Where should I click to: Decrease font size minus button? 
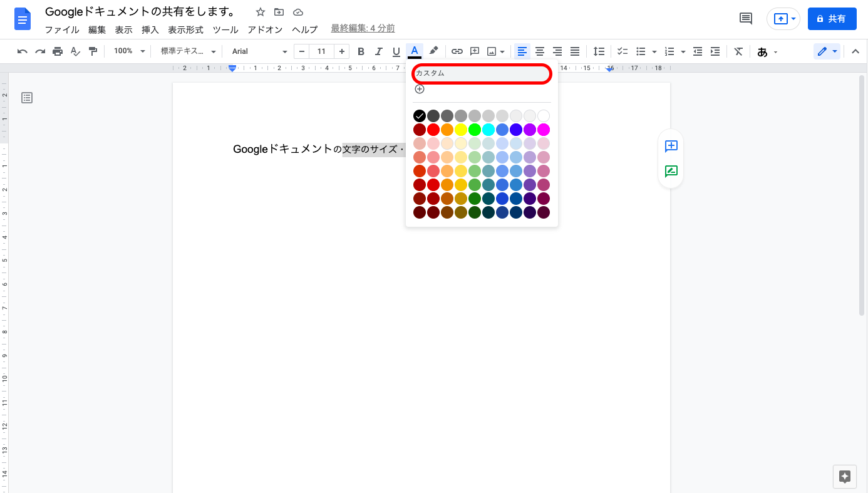(302, 51)
